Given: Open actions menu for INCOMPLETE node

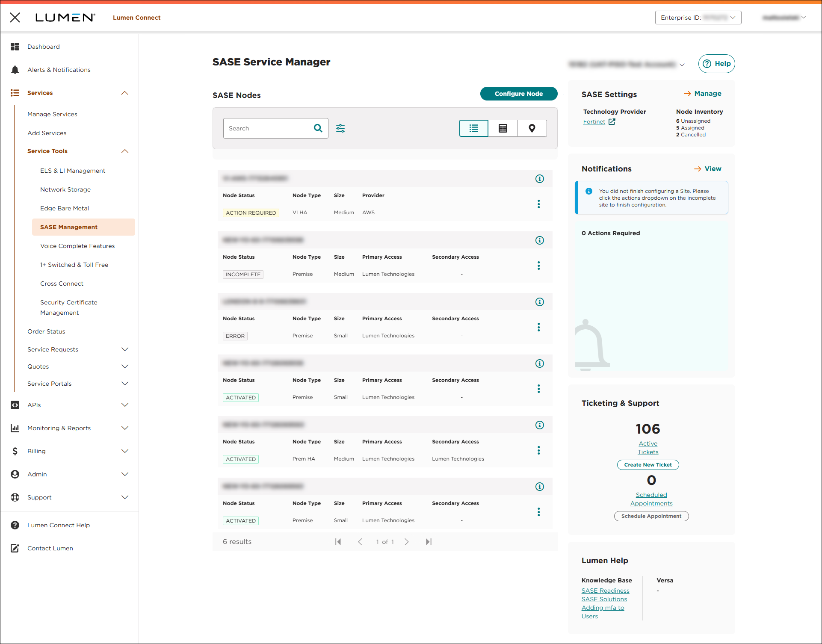Looking at the screenshot, I should pos(539,266).
